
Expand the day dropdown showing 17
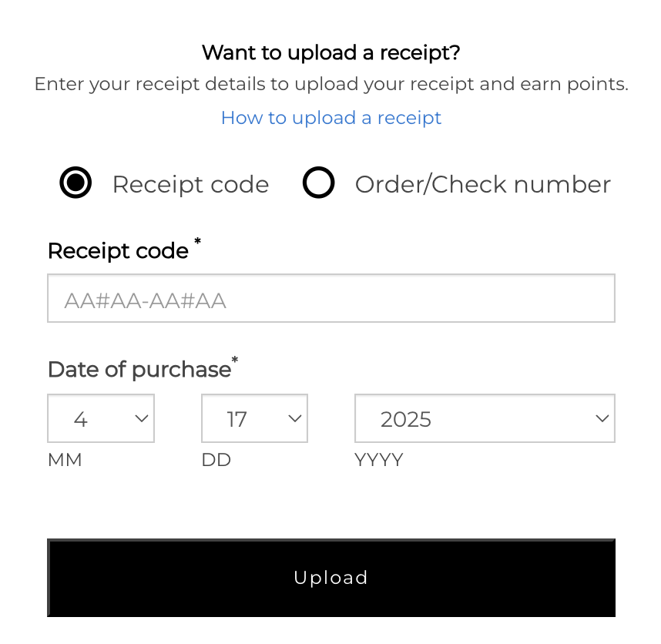pyautogui.click(x=253, y=419)
